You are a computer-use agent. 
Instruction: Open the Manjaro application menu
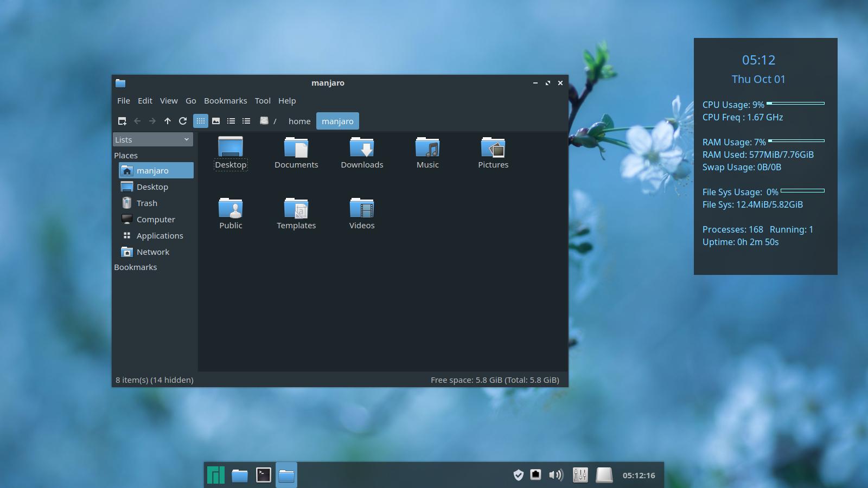[x=216, y=475]
